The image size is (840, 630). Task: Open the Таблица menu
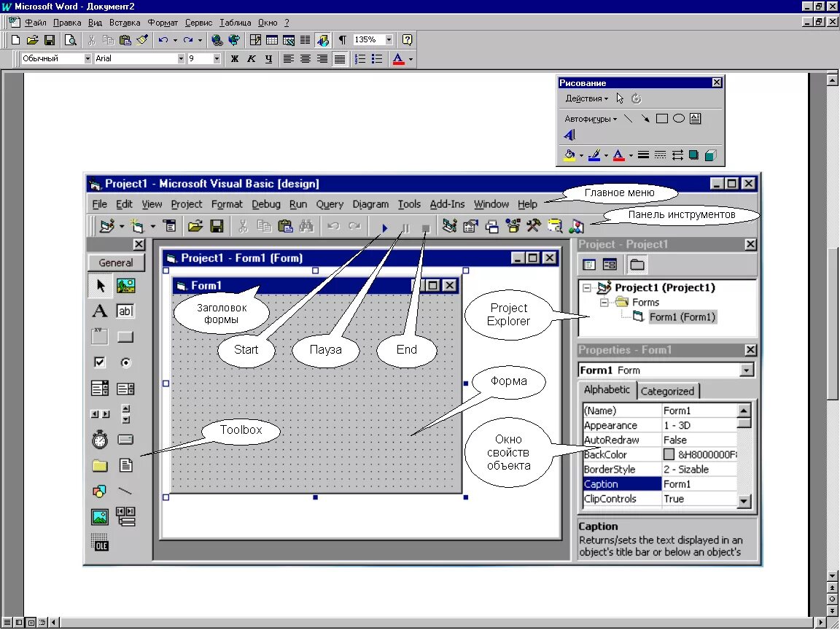tap(236, 23)
